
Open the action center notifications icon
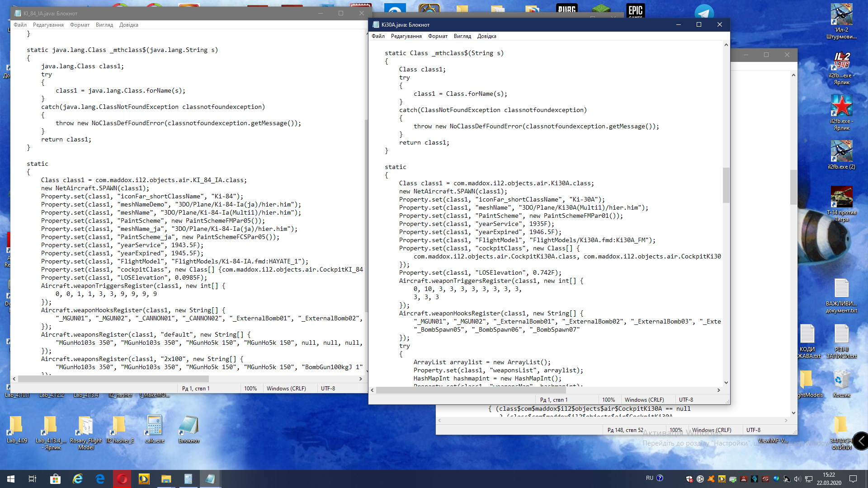(x=853, y=479)
